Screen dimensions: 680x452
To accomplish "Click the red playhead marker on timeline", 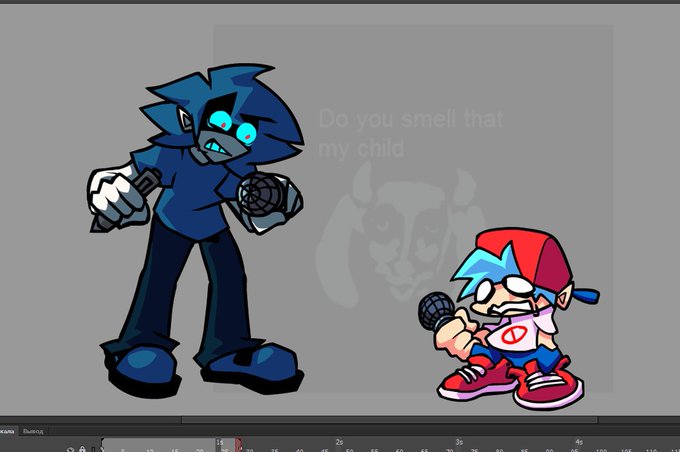I will click(239, 445).
